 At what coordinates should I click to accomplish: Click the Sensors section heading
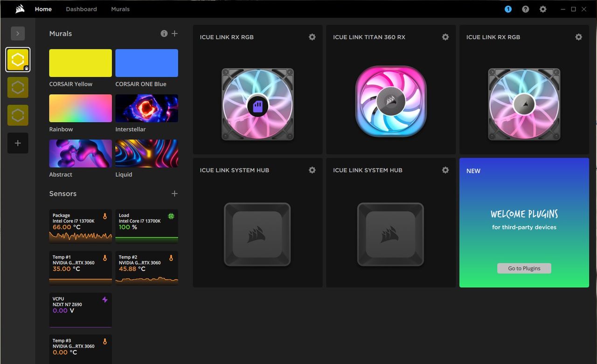point(63,193)
